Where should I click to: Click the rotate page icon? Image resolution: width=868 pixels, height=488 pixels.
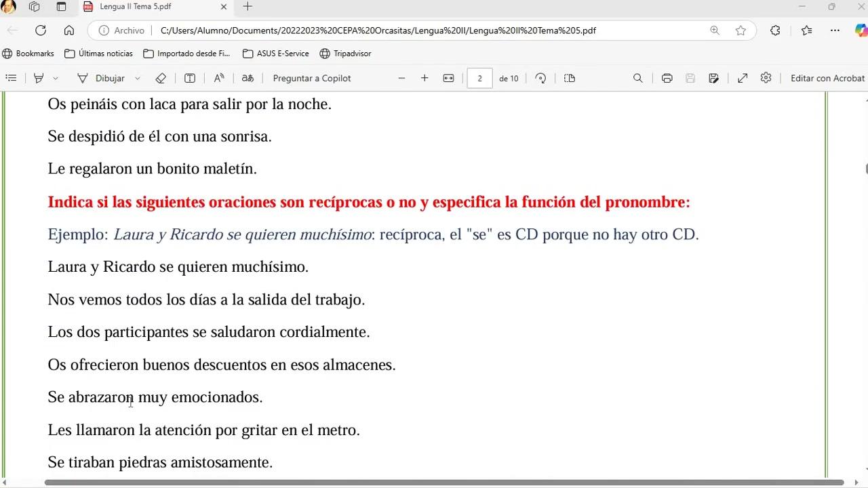(x=540, y=79)
